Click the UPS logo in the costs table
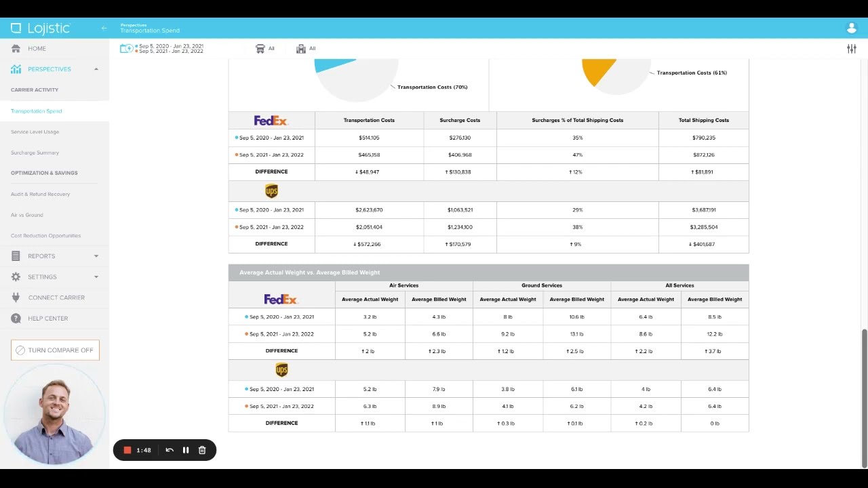Screen dimensions: 868x488 [x=271, y=191]
